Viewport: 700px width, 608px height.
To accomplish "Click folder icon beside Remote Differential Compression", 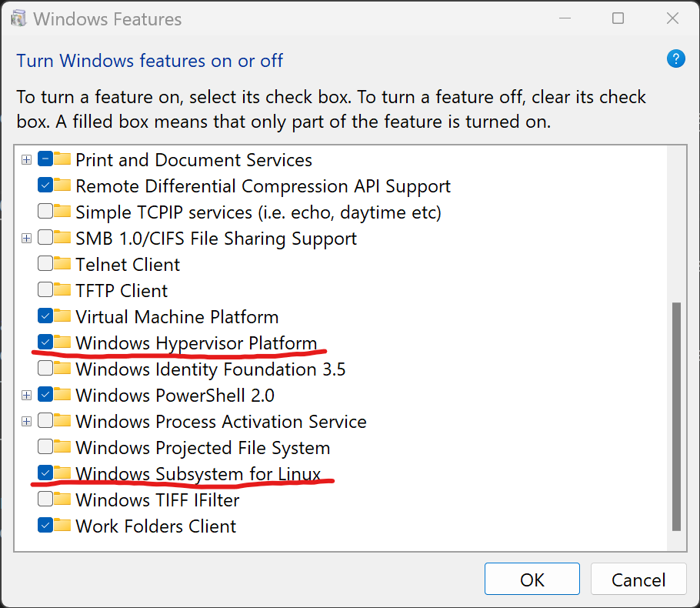I will pyautogui.click(x=62, y=185).
